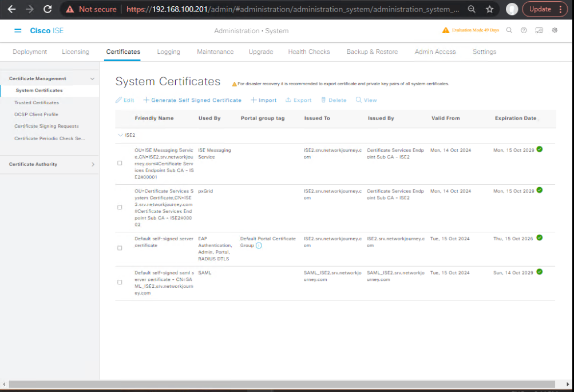Select the Certificates tab
The image size is (574, 392).
click(x=123, y=52)
